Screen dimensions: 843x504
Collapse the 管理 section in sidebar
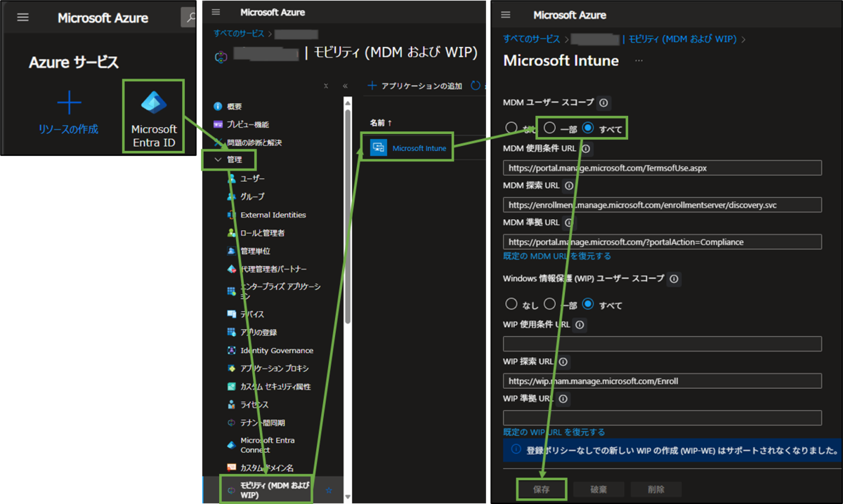(x=217, y=160)
